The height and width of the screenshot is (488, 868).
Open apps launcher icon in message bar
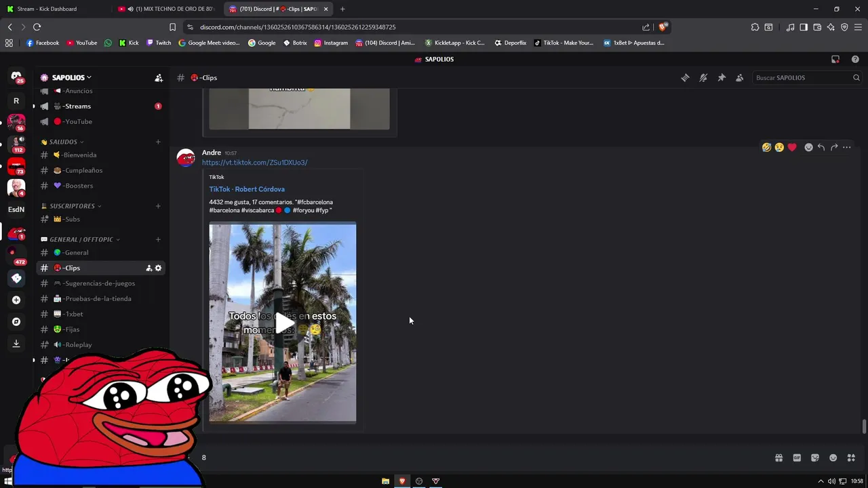[x=852, y=457]
